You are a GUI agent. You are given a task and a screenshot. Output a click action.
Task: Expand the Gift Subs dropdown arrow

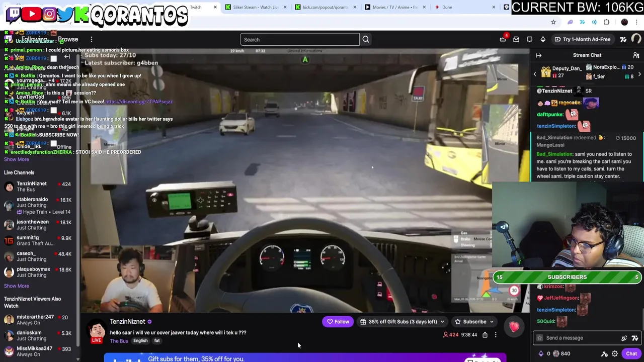coord(442,322)
